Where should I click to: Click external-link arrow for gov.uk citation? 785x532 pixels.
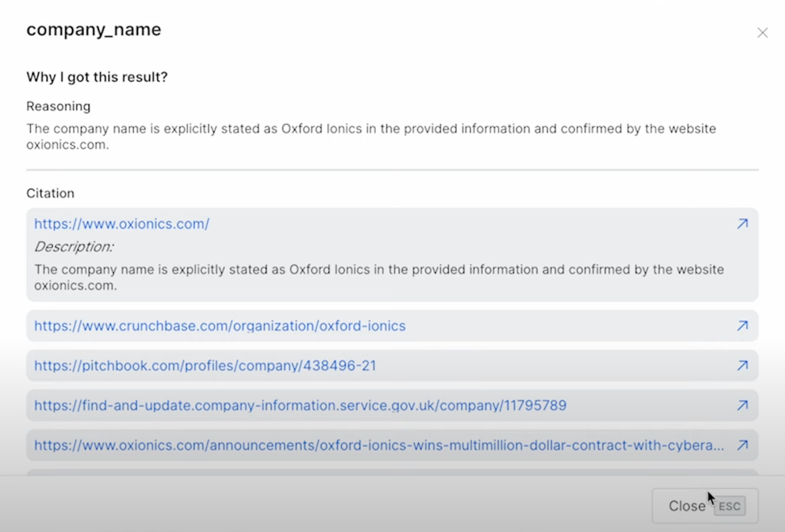pyautogui.click(x=742, y=405)
